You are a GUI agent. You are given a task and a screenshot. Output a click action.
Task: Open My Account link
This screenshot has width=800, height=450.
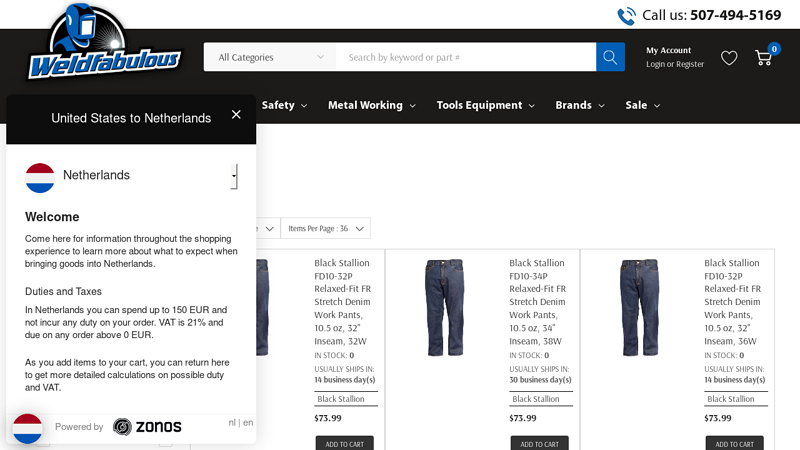click(668, 50)
